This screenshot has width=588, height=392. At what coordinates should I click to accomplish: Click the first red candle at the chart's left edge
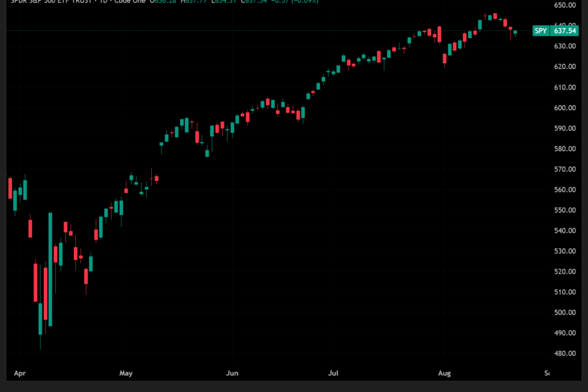[x=10, y=188]
